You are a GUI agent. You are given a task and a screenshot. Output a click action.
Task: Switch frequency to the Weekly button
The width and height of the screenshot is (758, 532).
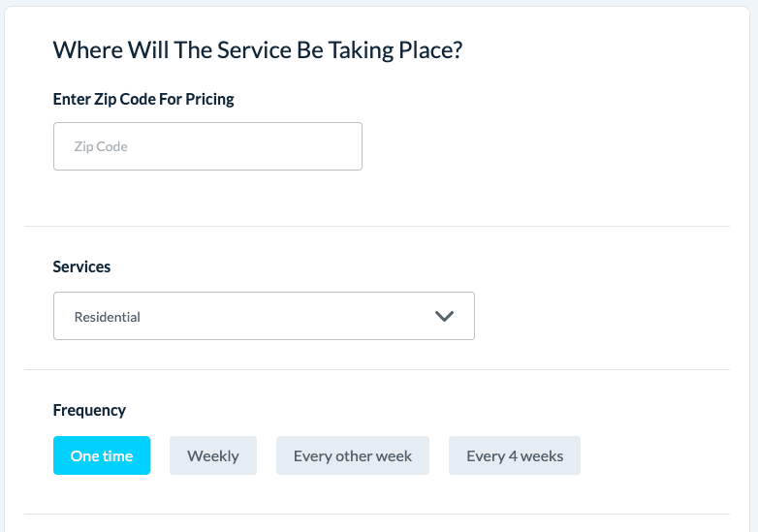click(x=213, y=455)
